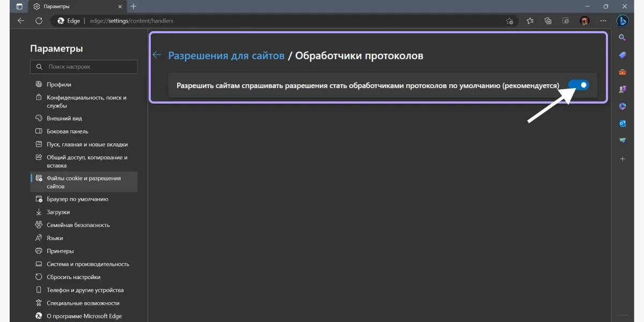This screenshot has width=644, height=322.
Task: Open the Favorites list icon
Action: [x=529, y=20]
